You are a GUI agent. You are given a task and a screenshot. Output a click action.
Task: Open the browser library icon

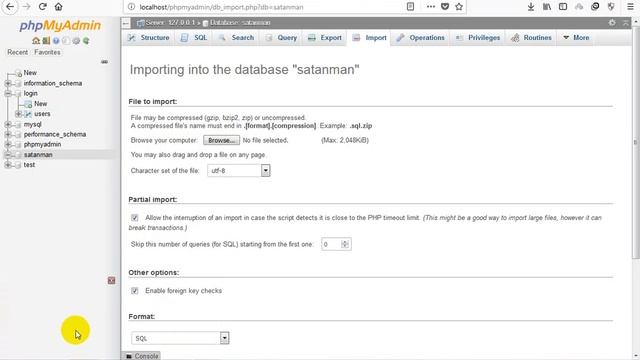pos(547,7)
